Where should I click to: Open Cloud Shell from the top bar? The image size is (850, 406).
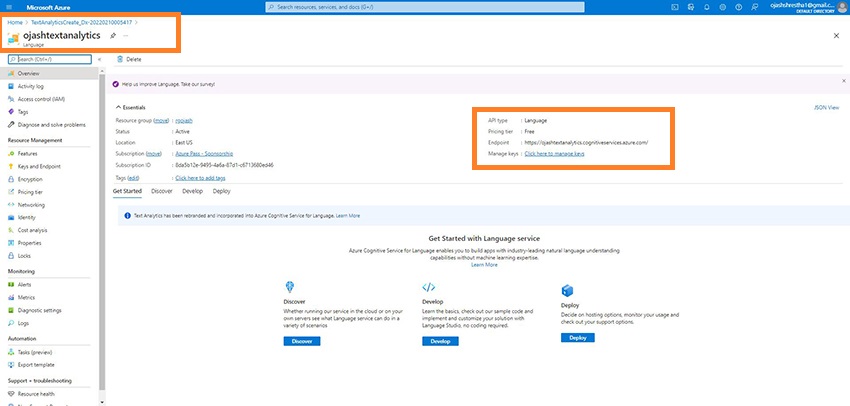click(x=675, y=7)
